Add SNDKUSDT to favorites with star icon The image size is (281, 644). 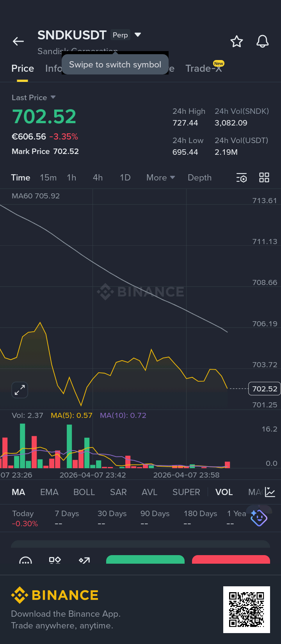click(x=237, y=41)
